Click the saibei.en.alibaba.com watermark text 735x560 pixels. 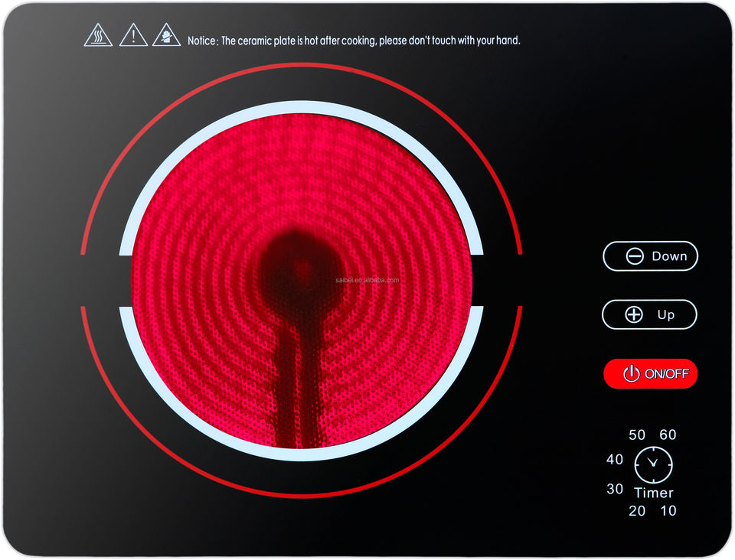pos(367,280)
